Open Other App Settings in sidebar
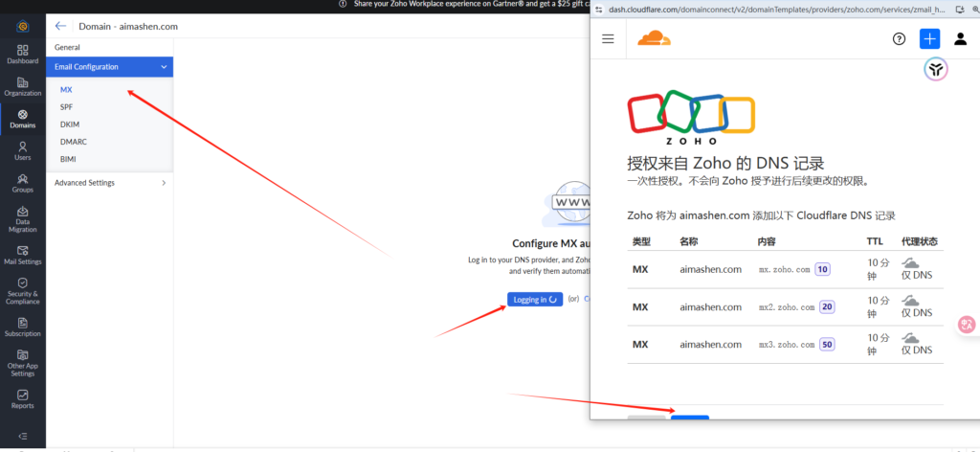Image resolution: width=980 pixels, height=452 pixels. (x=23, y=363)
